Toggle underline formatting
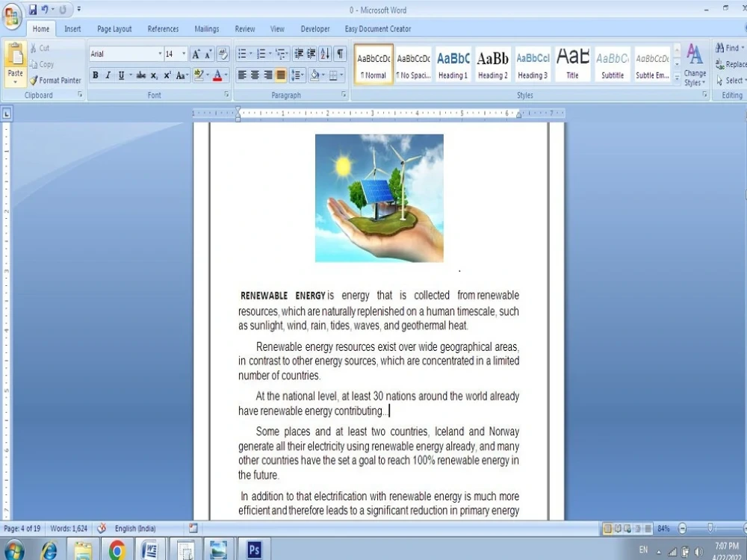The height and width of the screenshot is (560, 747). point(121,75)
